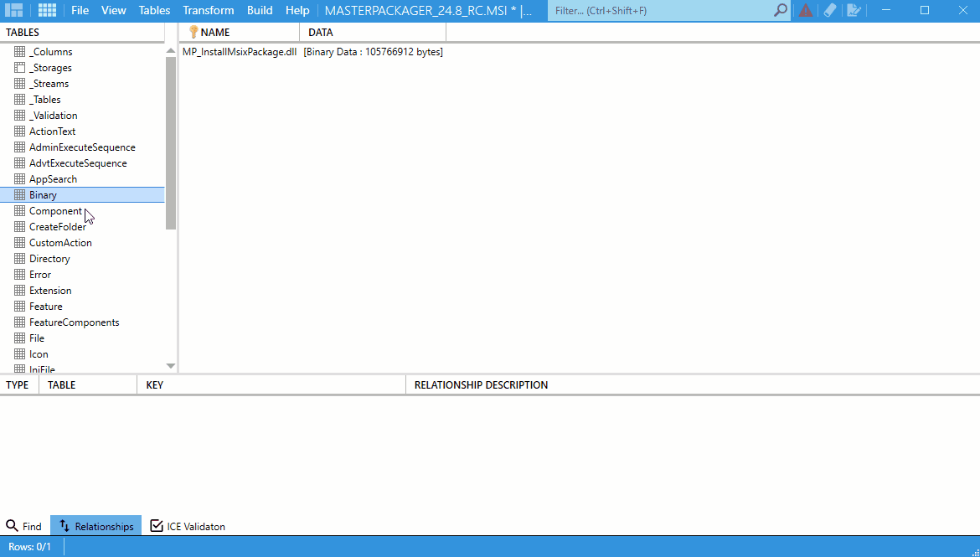Click the grid icon beside ActionText

click(x=20, y=132)
